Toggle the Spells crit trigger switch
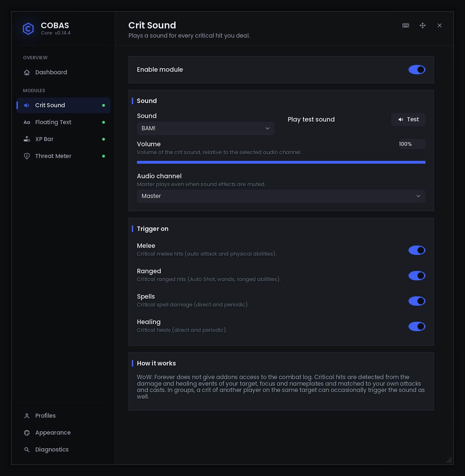Image resolution: width=465 pixels, height=476 pixels. pos(417,301)
